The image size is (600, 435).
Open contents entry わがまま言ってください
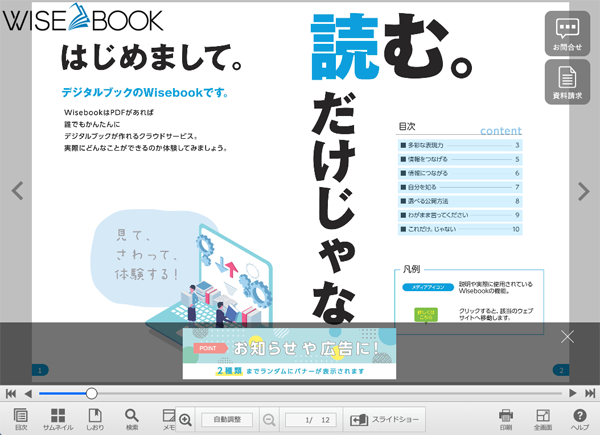(460, 215)
